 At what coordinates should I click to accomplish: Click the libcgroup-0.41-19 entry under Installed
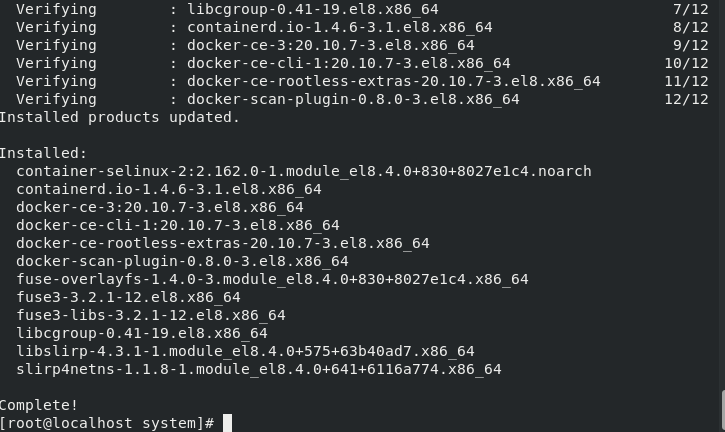pos(142,333)
